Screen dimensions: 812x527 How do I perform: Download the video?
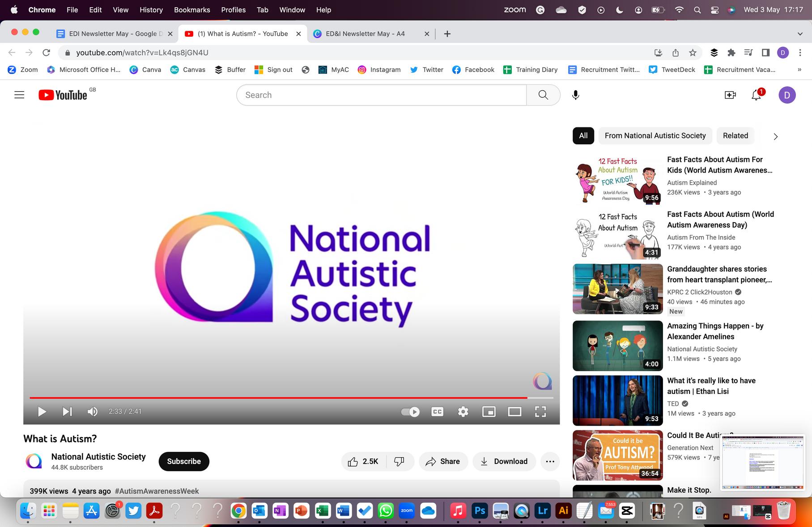pos(504,461)
